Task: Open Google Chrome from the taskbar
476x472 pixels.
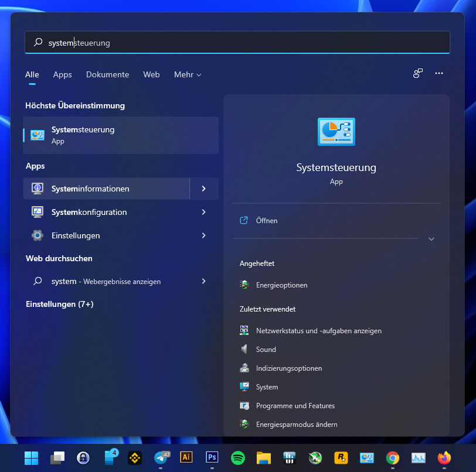Action: coord(393,458)
